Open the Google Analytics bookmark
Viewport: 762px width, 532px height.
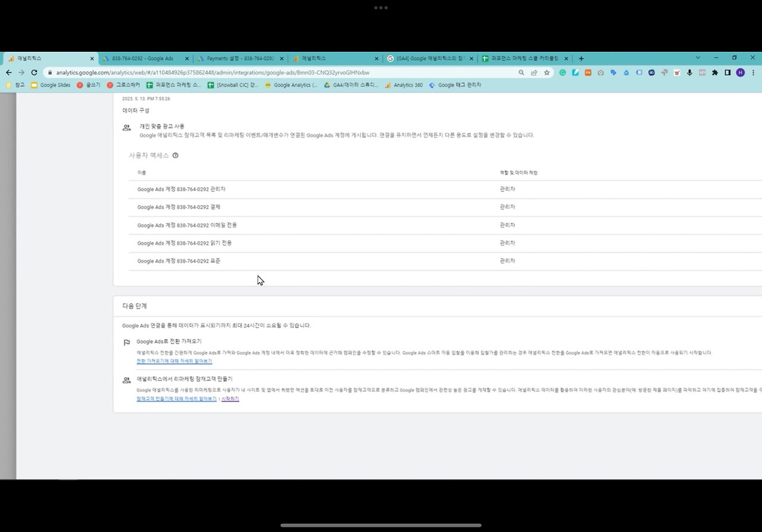tap(291, 85)
